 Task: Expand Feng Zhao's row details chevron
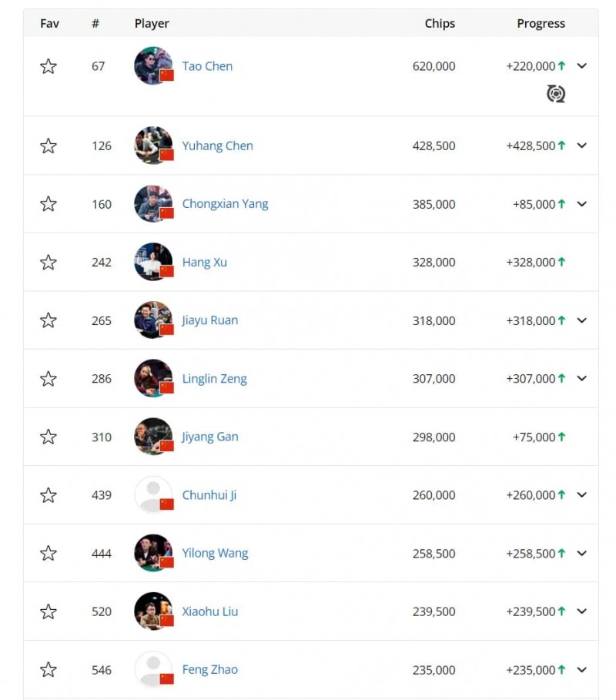582,670
